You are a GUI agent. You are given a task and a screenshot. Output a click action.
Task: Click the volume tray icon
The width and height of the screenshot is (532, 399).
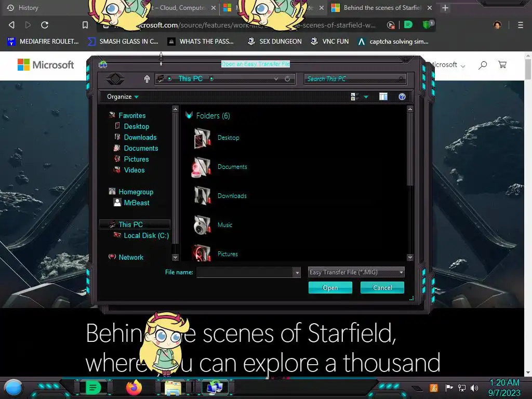pyautogui.click(x=474, y=388)
